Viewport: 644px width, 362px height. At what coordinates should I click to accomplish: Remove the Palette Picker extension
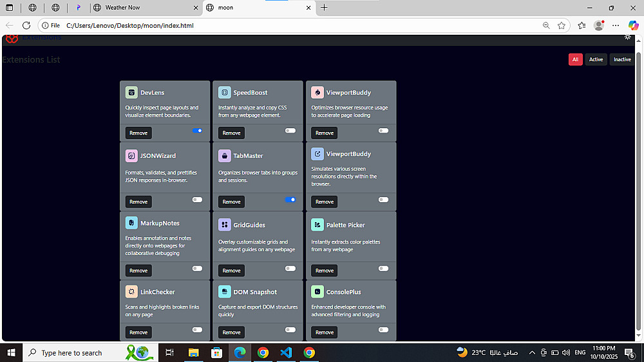[x=325, y=271]
